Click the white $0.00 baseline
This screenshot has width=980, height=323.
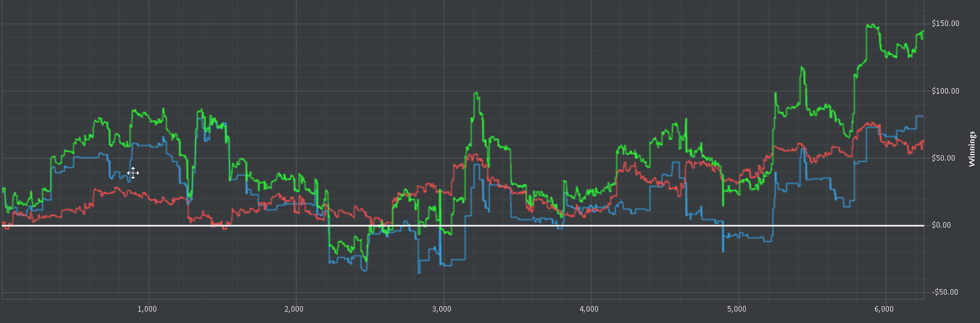(463, 225)
